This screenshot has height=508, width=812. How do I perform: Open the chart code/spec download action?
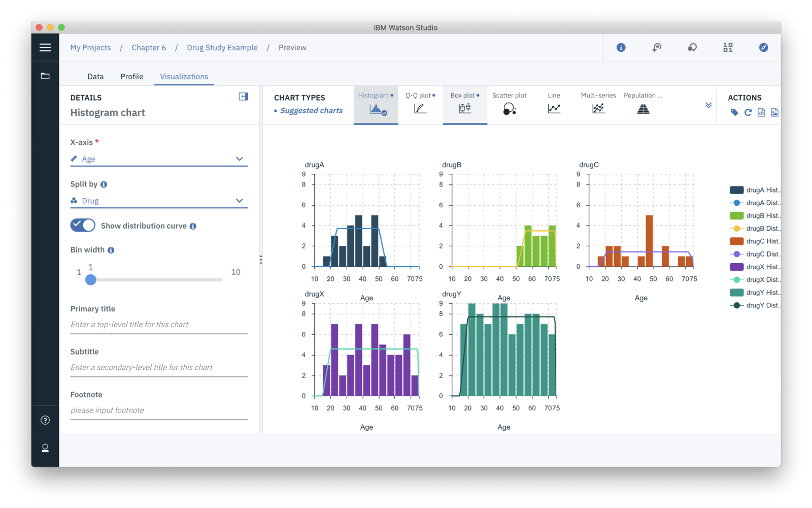point(761,112)
